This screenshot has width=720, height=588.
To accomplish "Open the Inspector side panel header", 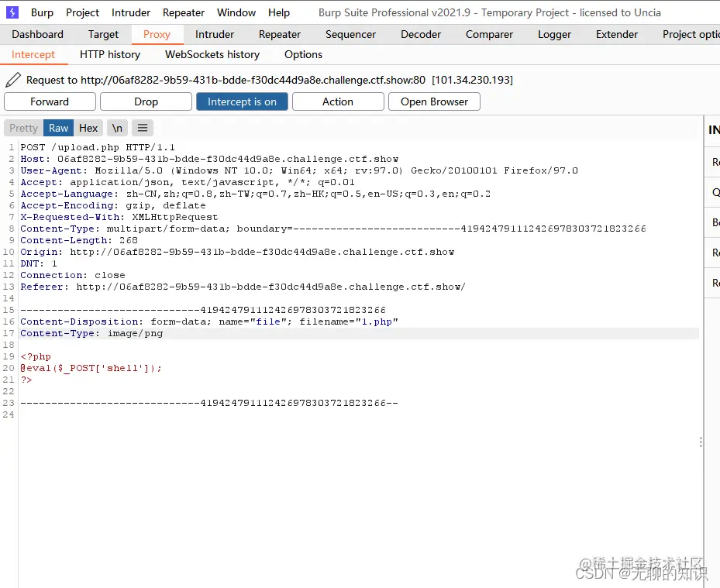I will tap(713, 130).
